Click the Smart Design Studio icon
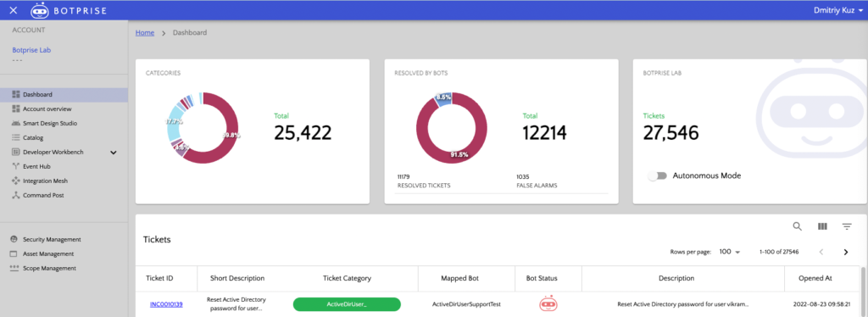 (x=16, y=124)
